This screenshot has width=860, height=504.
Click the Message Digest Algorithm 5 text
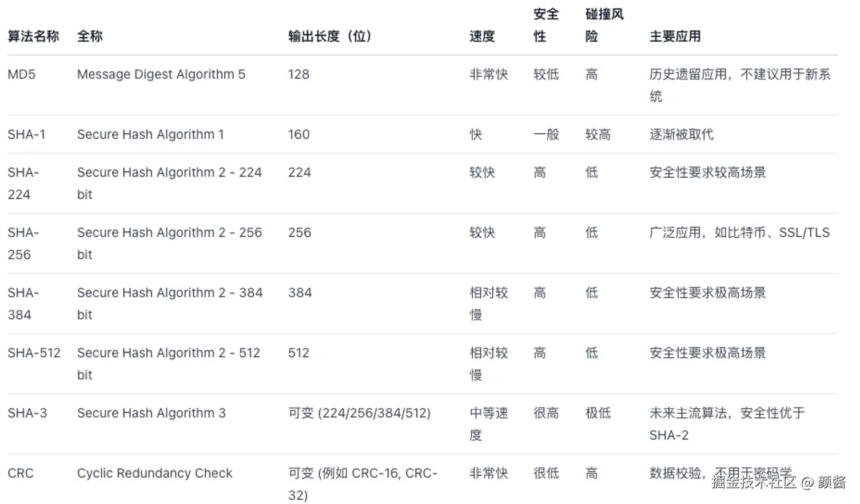[x=161, y=74]
